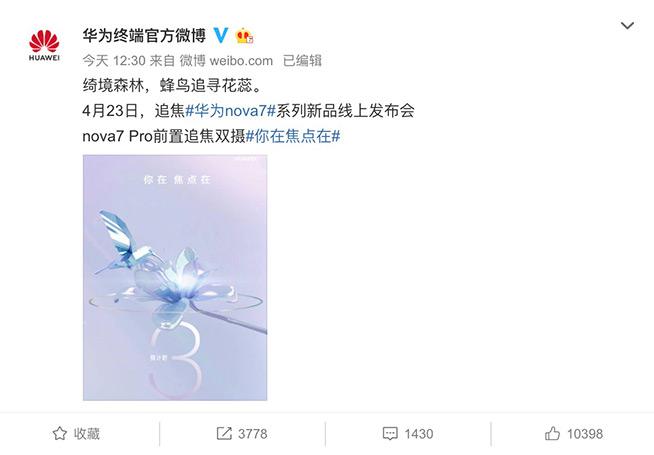Click the 今天 12:30 timestamp
The width and height of the screenshot is (654, 455).
pyautogui.click(x=114, y=61)
